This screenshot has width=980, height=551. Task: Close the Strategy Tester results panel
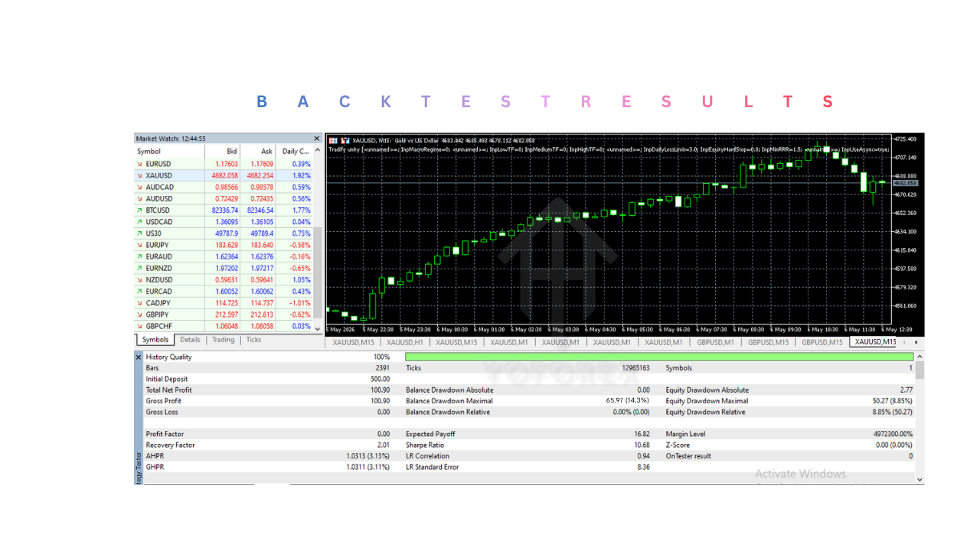(139, 357)
